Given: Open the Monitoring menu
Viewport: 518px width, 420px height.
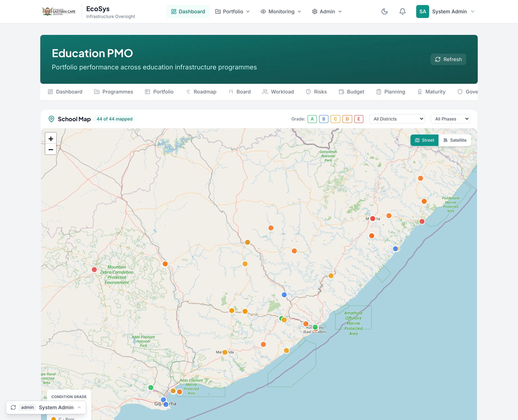Looking at the screenshot, I should 281,11.
